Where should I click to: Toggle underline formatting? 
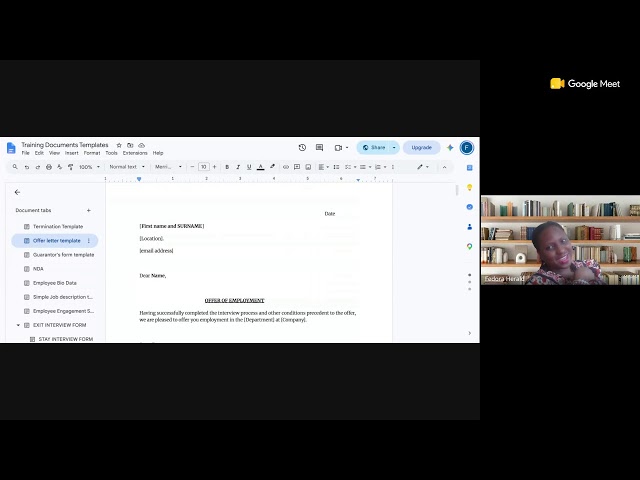click(249, 167)
